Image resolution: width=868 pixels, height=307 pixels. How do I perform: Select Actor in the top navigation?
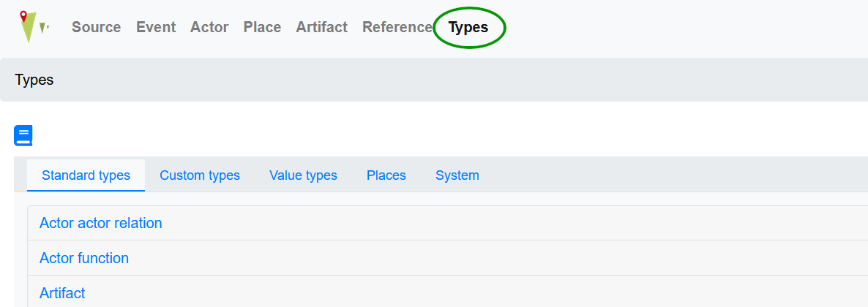(209, 27)
